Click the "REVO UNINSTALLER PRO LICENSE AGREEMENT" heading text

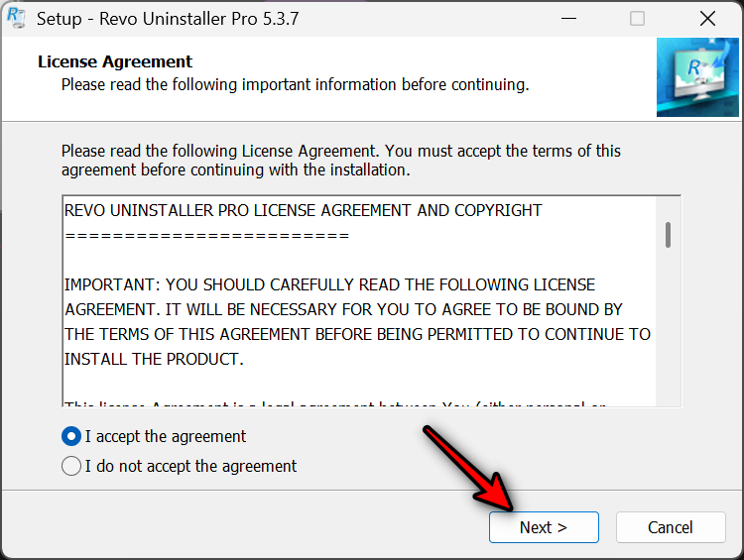click(x=303, y=210)
